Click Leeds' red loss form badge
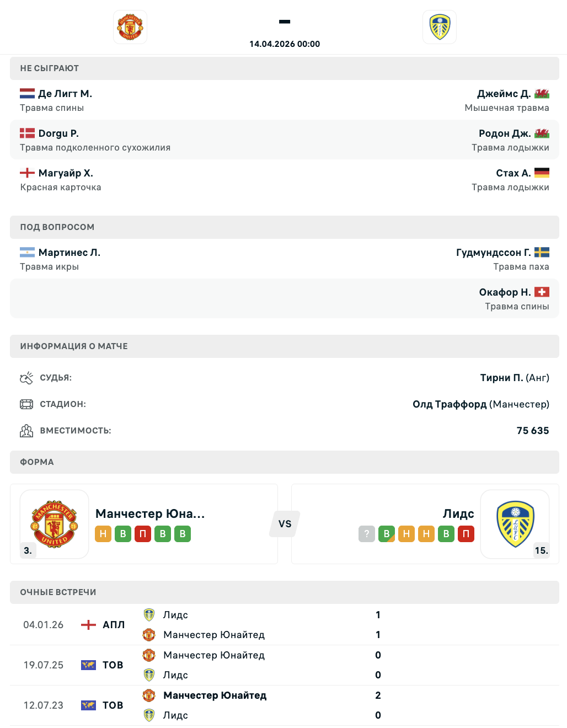Viewport: 567px width, 728px height. point(466,534)
